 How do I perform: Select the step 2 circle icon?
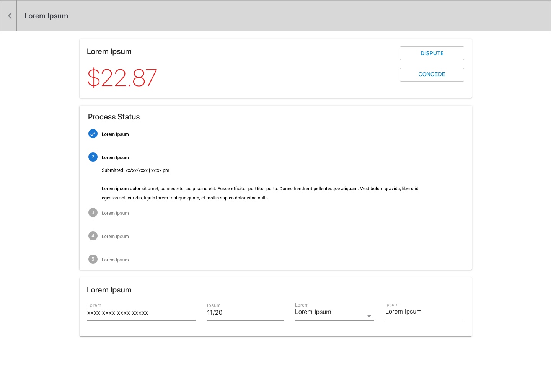click(x=93, y=157)
